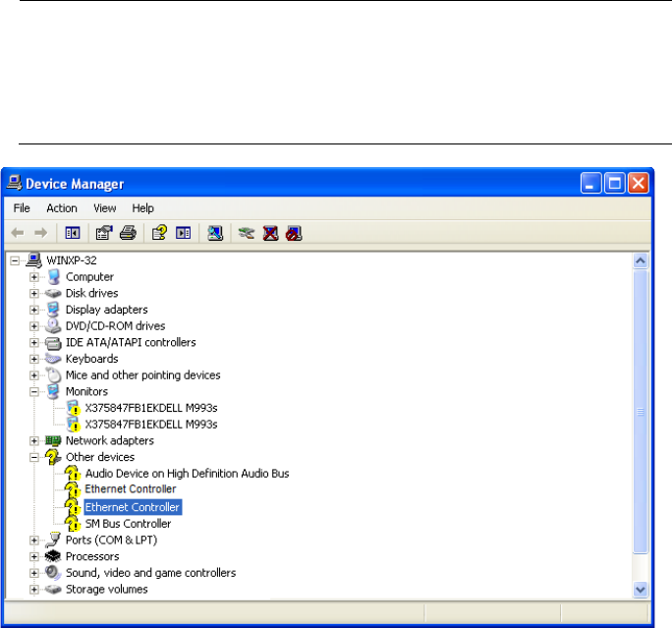Select the highlighted Ethernet Controller entry
Image resolution: width=672 pixels, height=628 pixels.
click(x=133, y=507)
